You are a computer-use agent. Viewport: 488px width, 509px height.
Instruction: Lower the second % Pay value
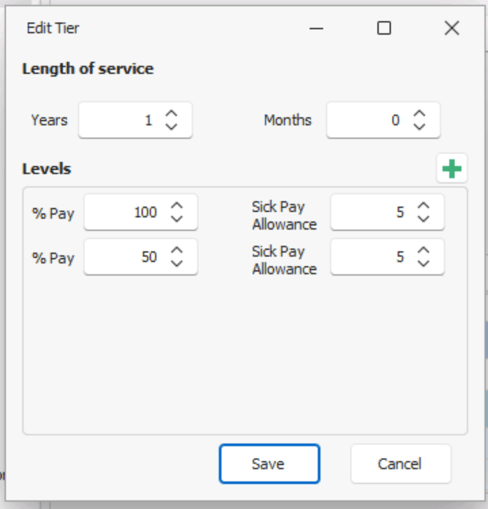pyautogui.click(x=177, y=263)
